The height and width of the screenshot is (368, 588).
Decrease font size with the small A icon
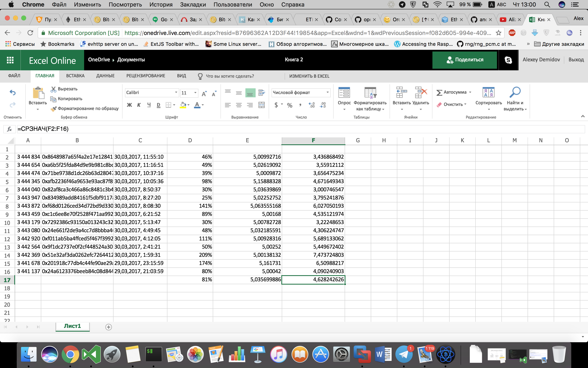[x=214, y=93]
